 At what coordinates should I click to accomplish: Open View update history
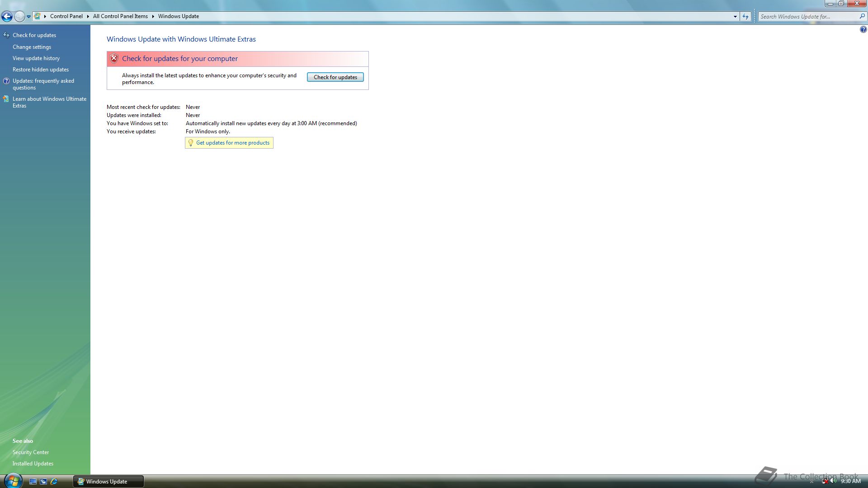[x=36, y=58]
